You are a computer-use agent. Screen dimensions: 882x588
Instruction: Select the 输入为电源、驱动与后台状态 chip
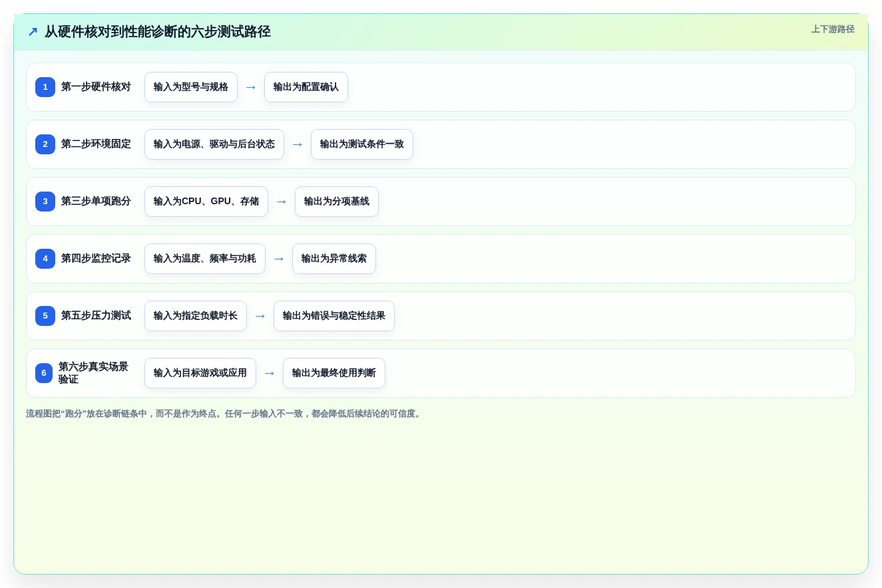tap(214, 144)
